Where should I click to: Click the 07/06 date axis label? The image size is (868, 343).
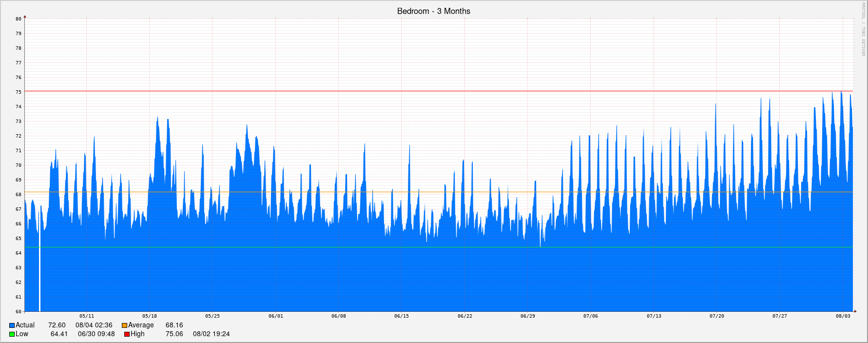591,316
